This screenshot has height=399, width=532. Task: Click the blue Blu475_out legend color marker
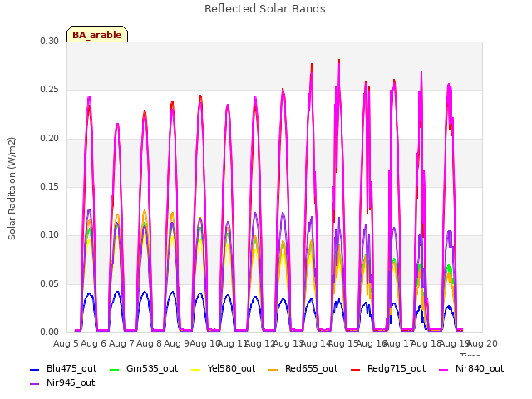pyautogui.click(x=35, y=369)
